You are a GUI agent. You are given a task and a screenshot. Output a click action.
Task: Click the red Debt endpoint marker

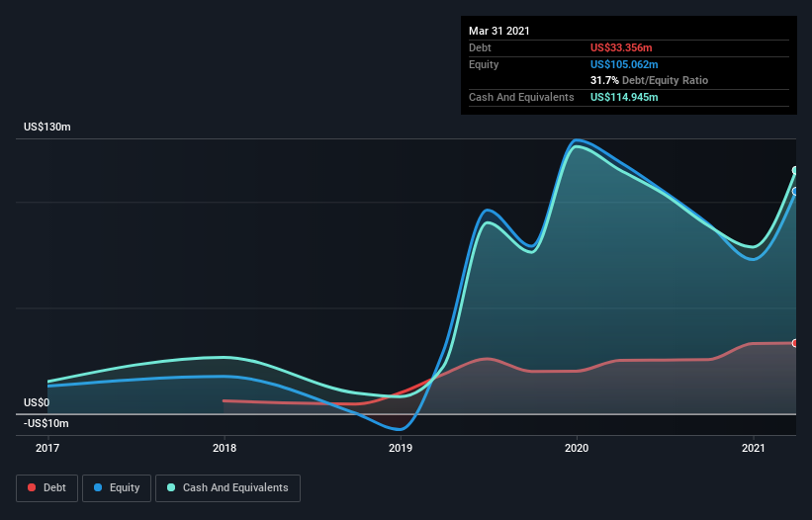click(795, 343)
